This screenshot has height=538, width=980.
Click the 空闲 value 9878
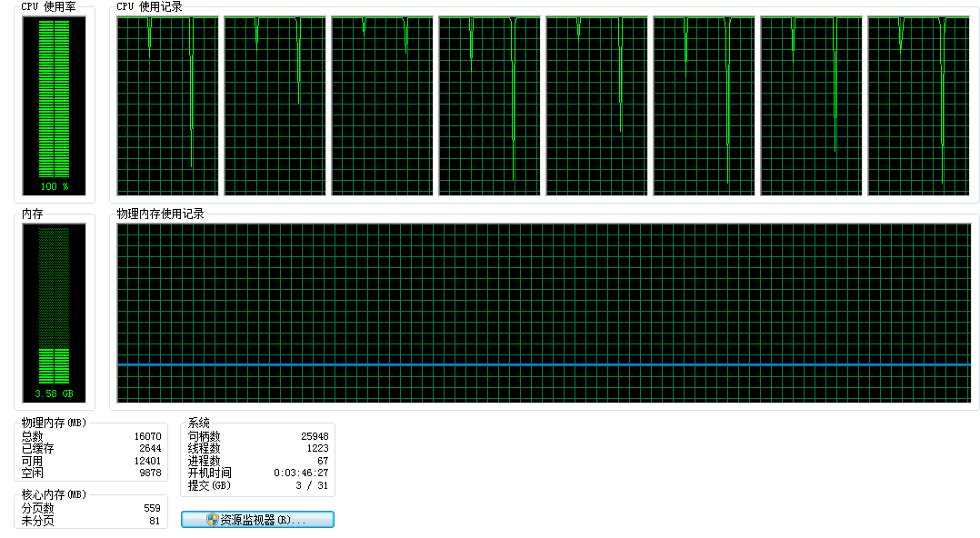(150, 473)
